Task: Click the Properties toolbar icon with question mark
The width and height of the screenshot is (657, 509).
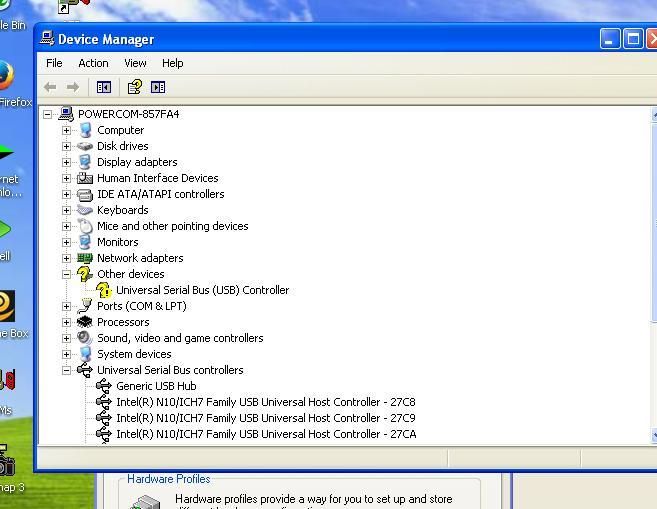Action: point(134,87)
